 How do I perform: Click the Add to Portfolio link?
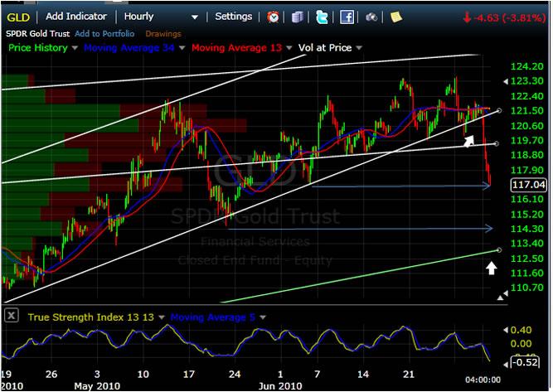pyautogui.click(x=104, y=34)
